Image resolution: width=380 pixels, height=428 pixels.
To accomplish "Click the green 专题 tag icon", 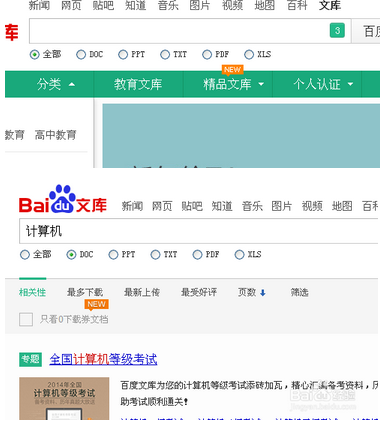I will tap(30, 359).
